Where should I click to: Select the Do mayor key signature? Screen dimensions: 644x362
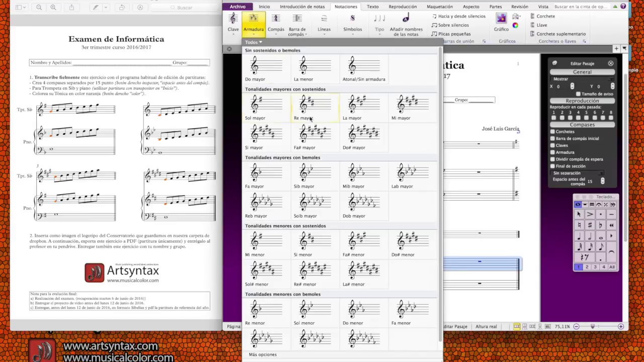coord(266,69)
